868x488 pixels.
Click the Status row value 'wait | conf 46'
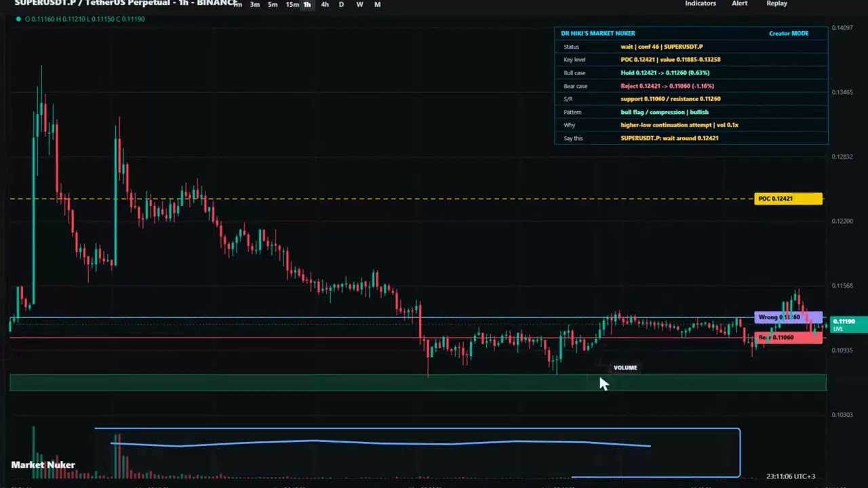[x=662, y=47]
